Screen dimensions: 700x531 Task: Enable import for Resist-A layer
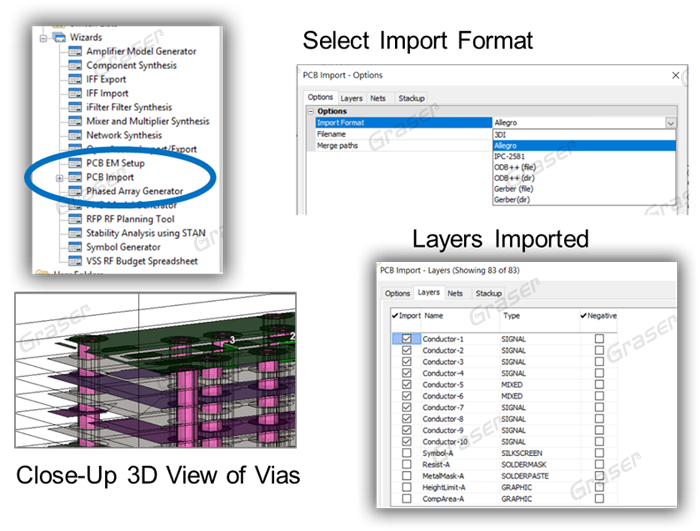point(406,464)
